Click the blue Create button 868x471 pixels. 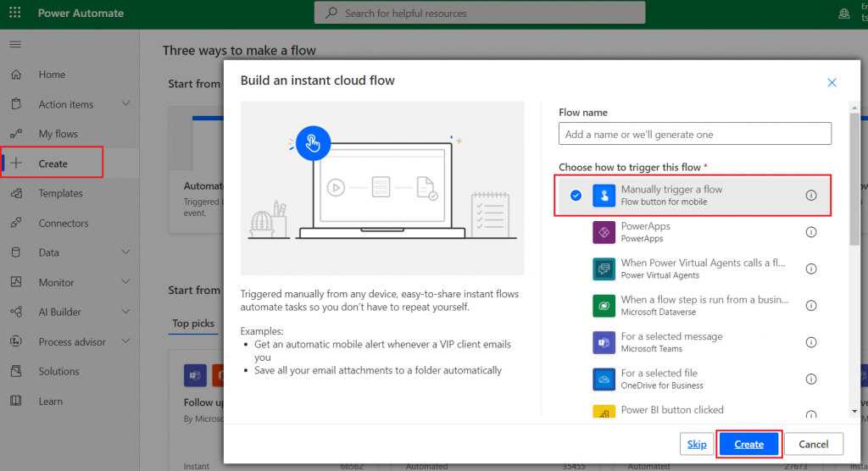click(749, 444)
